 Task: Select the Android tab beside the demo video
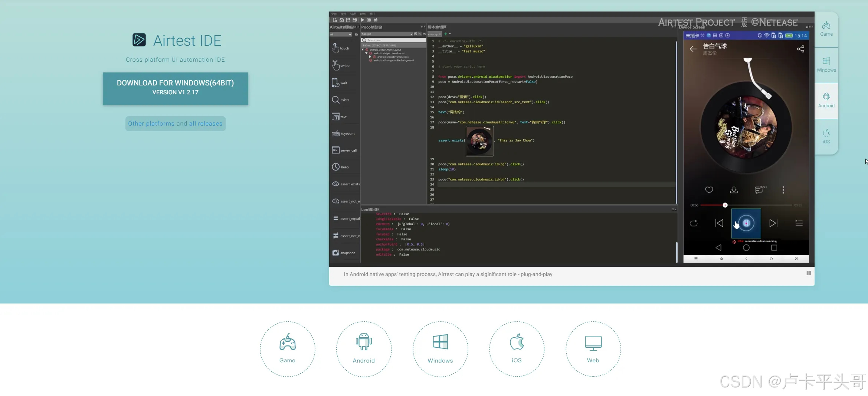(826, 101)
